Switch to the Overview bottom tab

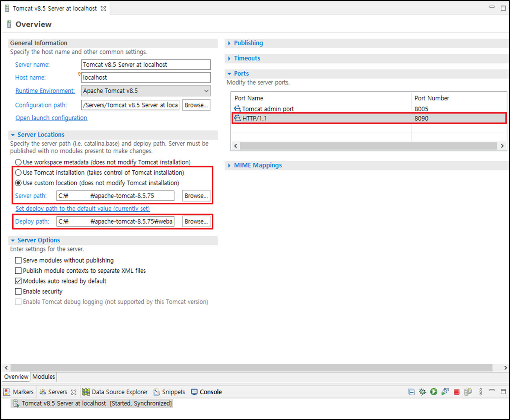16,376
